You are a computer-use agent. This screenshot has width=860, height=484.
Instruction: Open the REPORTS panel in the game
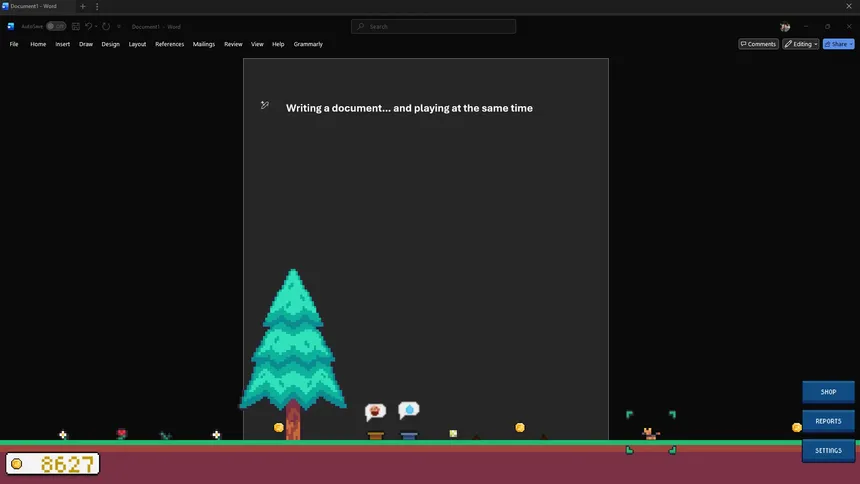[828, 421]
